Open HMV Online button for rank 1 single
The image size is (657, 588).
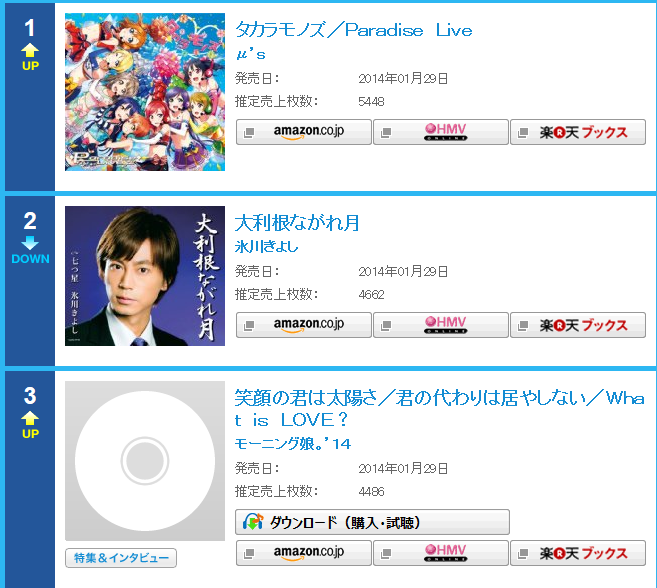point(441,132)
